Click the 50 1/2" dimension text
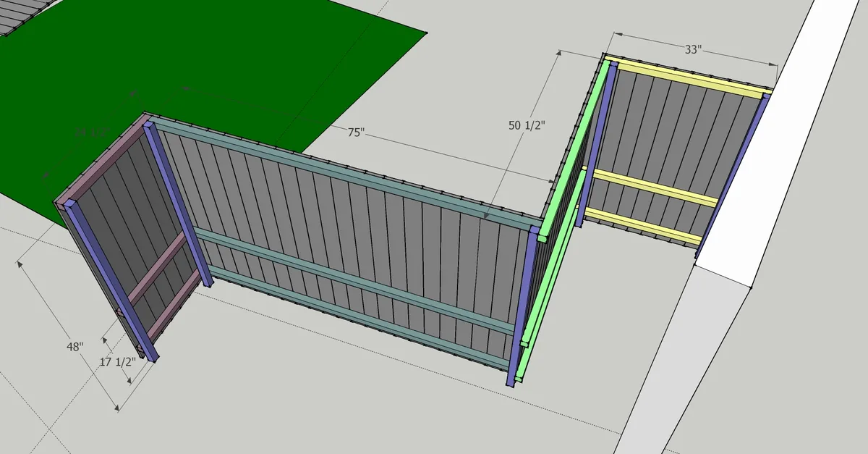Viewport: 868px width, 454px height. (526, 125)
